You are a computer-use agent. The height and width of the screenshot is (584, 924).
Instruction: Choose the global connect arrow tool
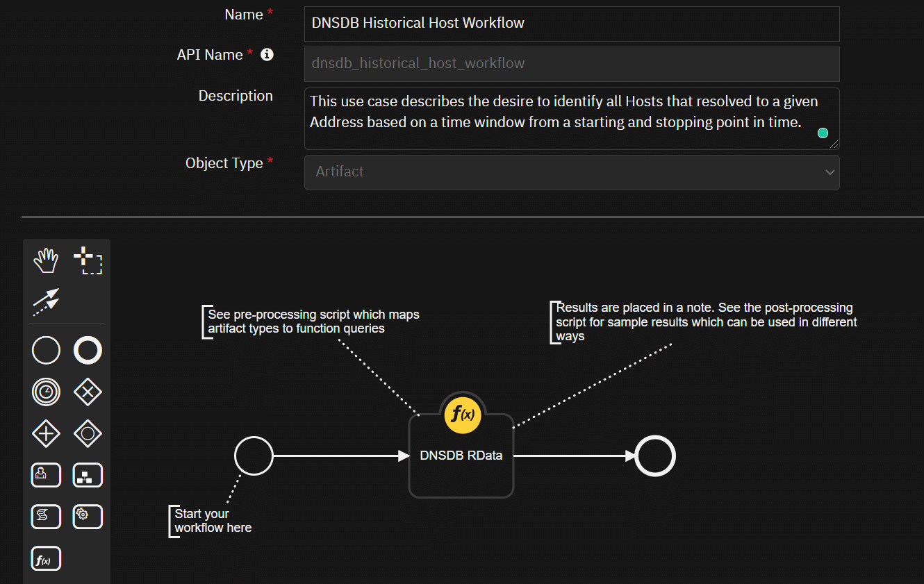click(x=46, y=302)
